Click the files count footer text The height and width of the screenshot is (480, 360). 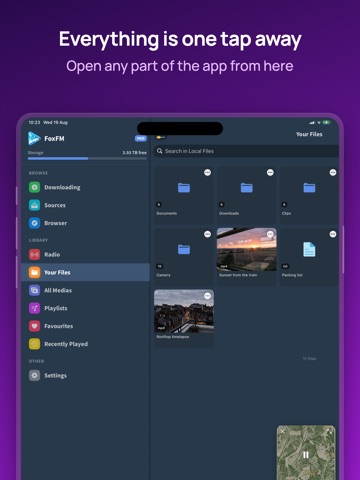[309, 359]
